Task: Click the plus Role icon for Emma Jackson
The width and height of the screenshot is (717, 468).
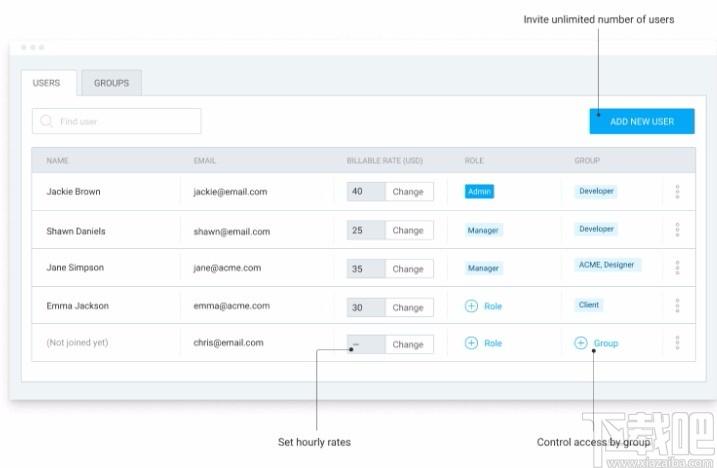Action: pos(471,306)
